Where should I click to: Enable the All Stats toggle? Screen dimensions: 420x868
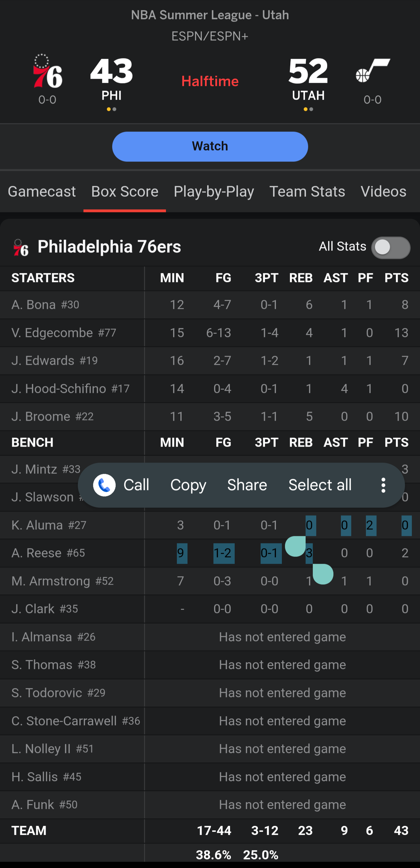coord(390,248)
